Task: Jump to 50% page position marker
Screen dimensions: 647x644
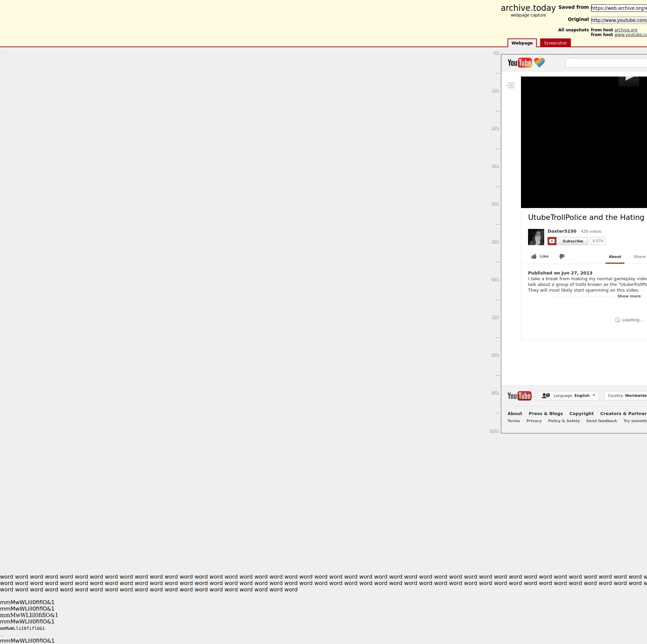Action: [495, 242]
